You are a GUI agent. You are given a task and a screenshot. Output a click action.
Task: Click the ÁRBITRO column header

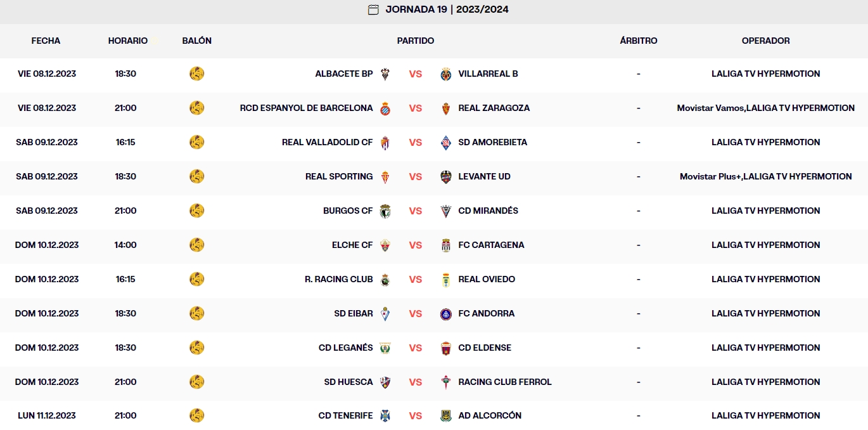tap(638, 41)
